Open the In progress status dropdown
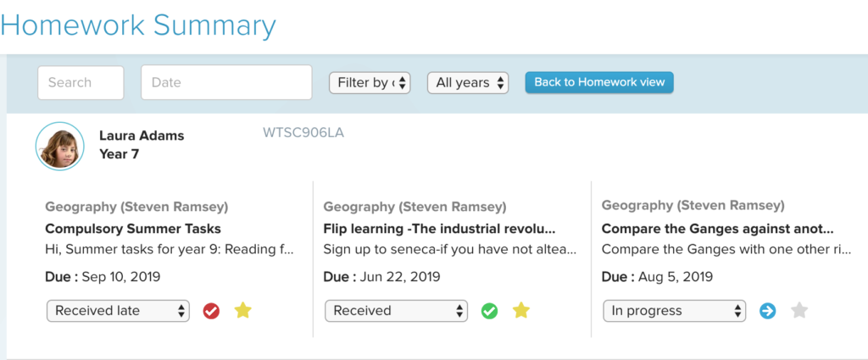Viewport: 868px width, 360px height. coord(675,311)
